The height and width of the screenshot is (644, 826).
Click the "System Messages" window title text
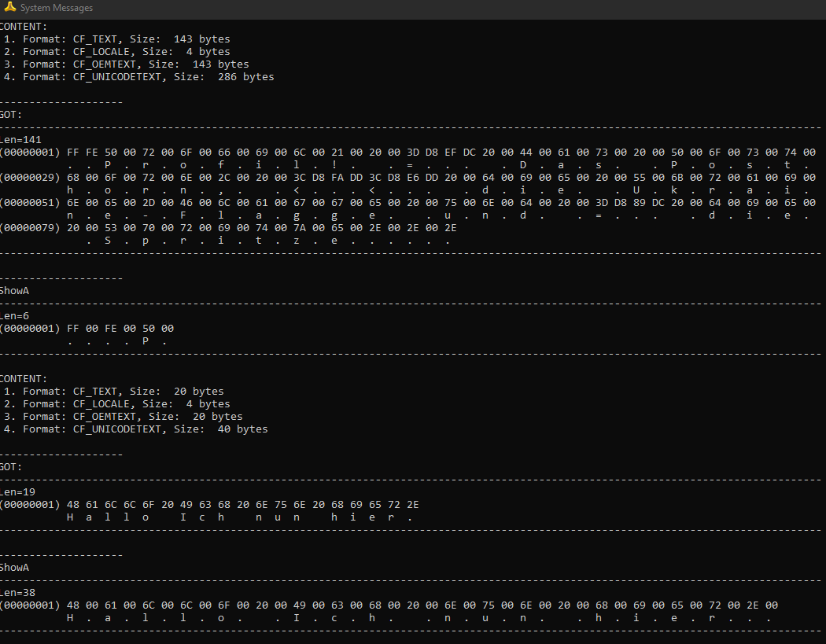[56, 8]
